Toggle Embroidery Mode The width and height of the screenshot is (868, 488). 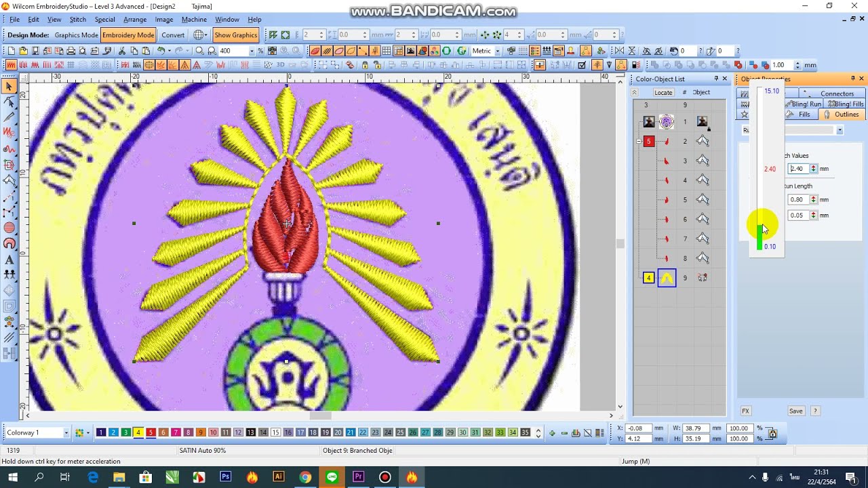[x=128, y=35]
